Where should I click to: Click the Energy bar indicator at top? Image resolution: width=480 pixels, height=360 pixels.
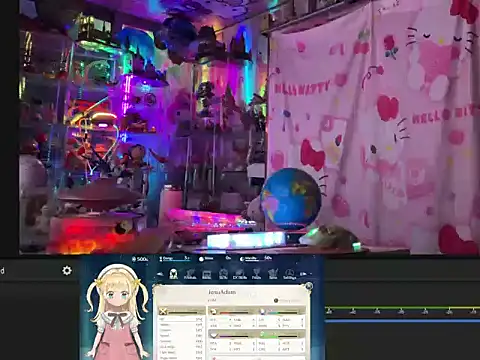(x=174, y=258)
